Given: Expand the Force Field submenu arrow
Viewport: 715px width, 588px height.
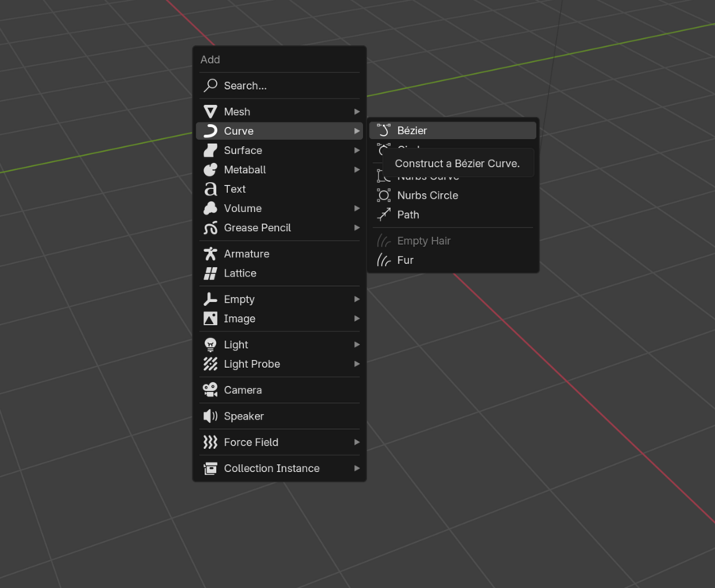Looking at the screenshot, I should [357, 442].
